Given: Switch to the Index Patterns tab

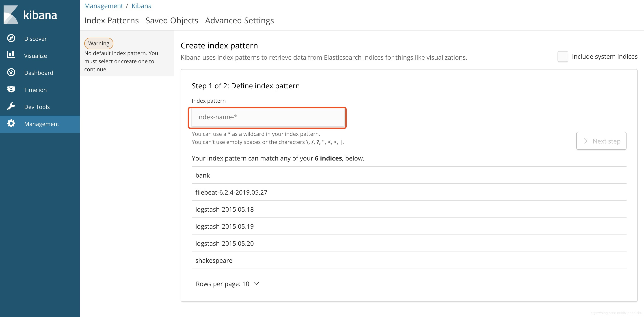Looking at the screenshot, I should [111, 21].
